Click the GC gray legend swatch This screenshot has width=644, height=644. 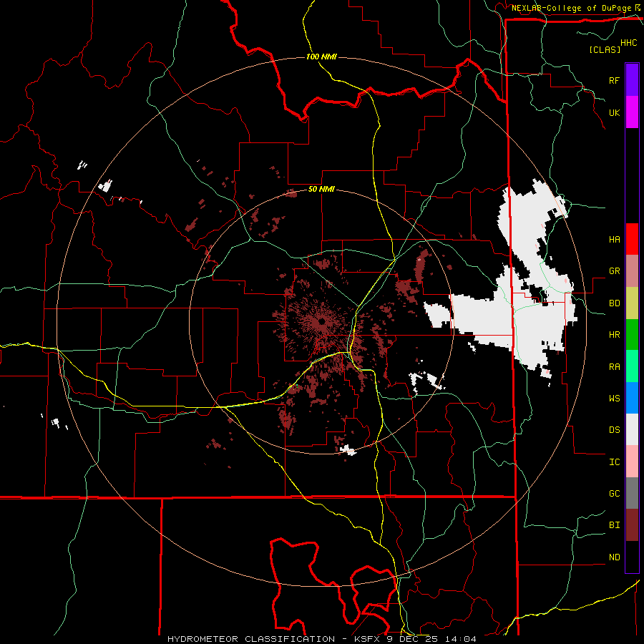click(632, 493)
